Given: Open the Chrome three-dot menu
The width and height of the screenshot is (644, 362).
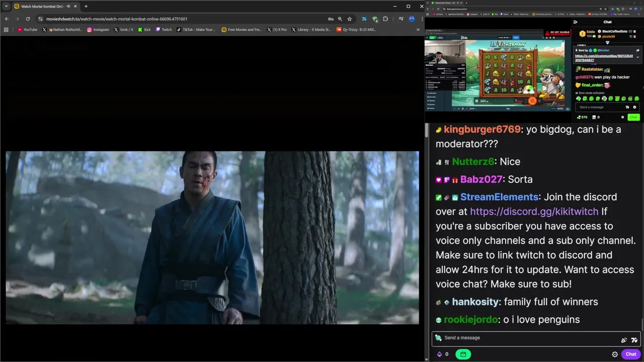Looking at the screenshot, I should (x=422, y=19).
